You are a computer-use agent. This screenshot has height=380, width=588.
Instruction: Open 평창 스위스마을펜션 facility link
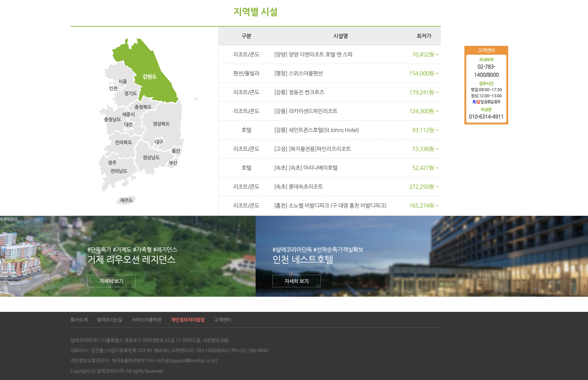coord(298,73)
